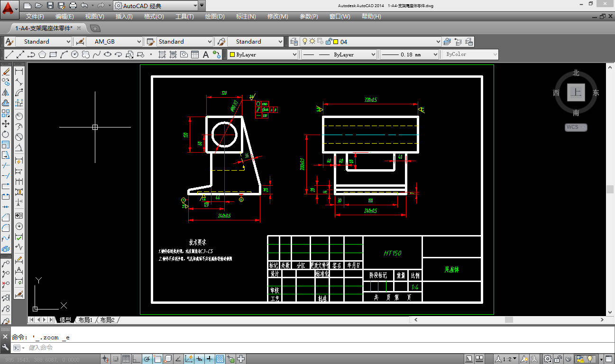Open Layer Properties Manager icon
The height and width of the screenshot is (364, 615).
[294, 42]
